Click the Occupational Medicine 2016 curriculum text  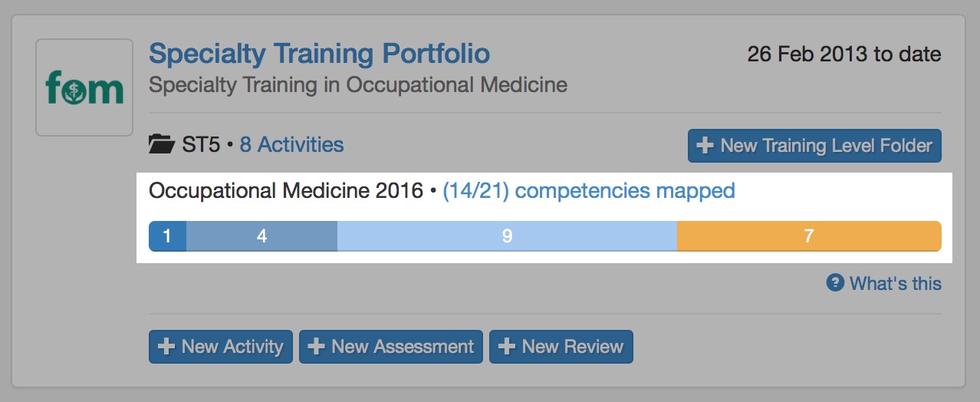[286, 190]
